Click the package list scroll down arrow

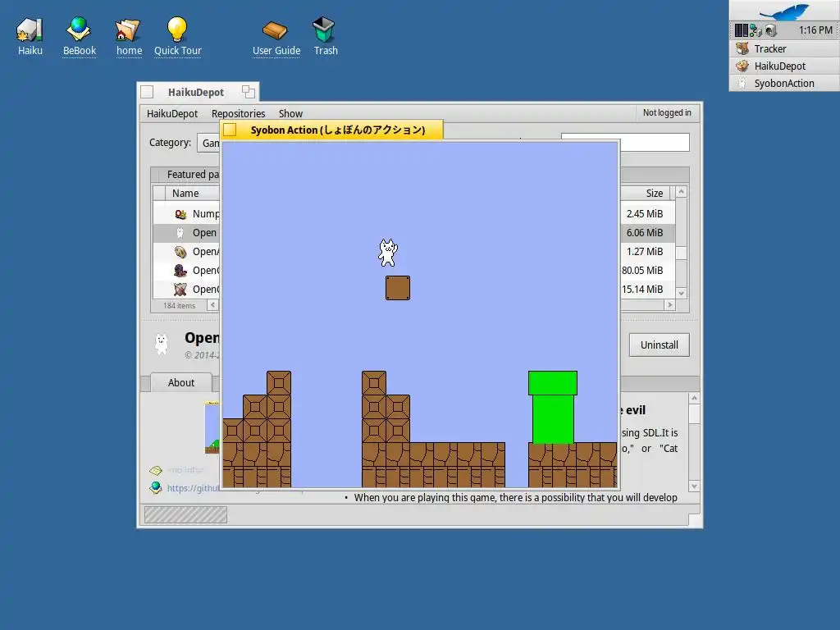[x=681, y=293]
